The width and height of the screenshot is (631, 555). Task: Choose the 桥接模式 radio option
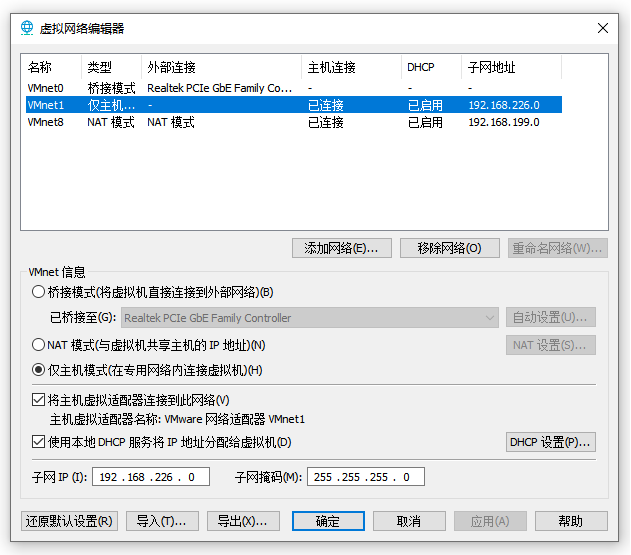(39, 292)
